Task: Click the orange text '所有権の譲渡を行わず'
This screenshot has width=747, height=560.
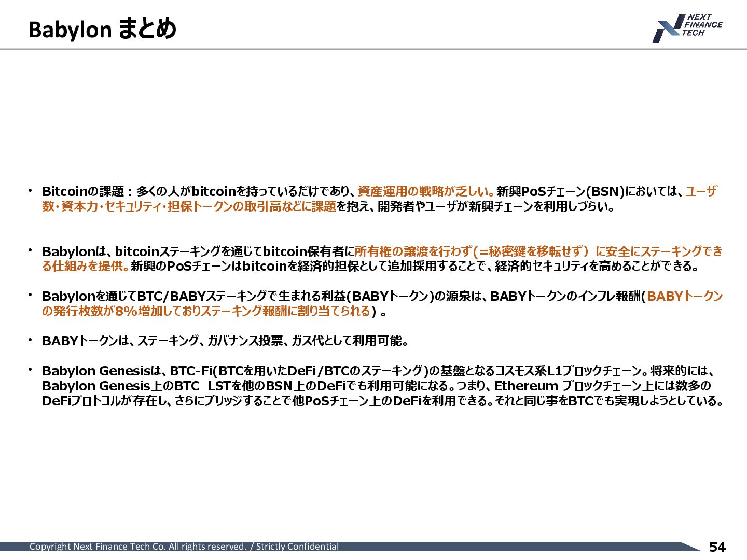Action: click(x=413, y=251)
